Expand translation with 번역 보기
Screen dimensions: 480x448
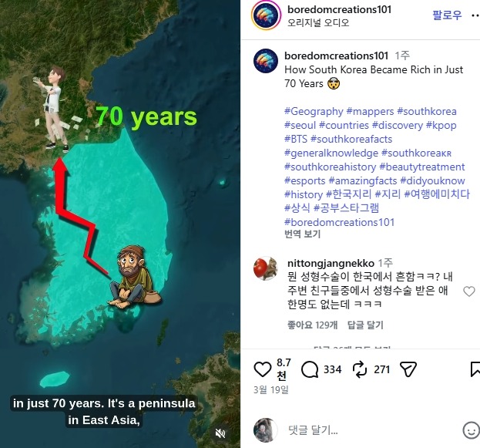point(302,234)
